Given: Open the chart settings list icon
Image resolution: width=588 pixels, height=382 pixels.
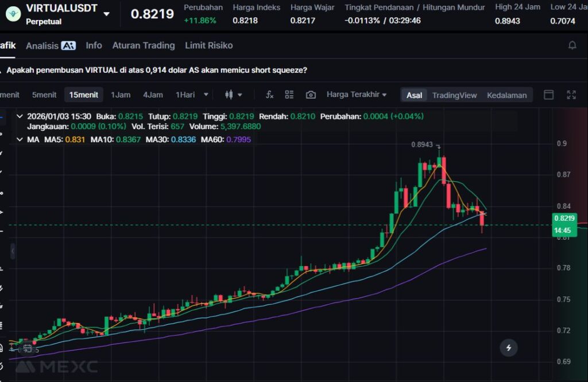Looking at the screenshot, I should point(289,95).
